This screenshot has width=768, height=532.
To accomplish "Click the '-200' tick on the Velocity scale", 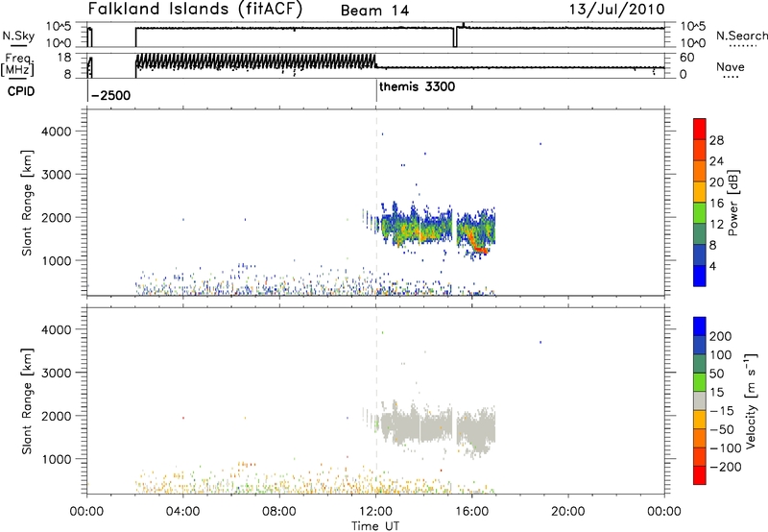I will (725, 467).
